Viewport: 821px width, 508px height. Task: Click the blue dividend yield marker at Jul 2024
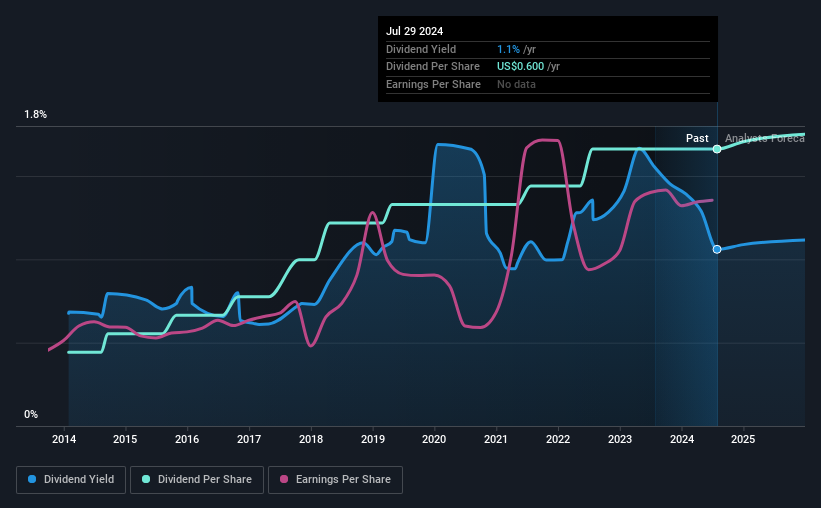pyautogui.click(x=717, y=249)
